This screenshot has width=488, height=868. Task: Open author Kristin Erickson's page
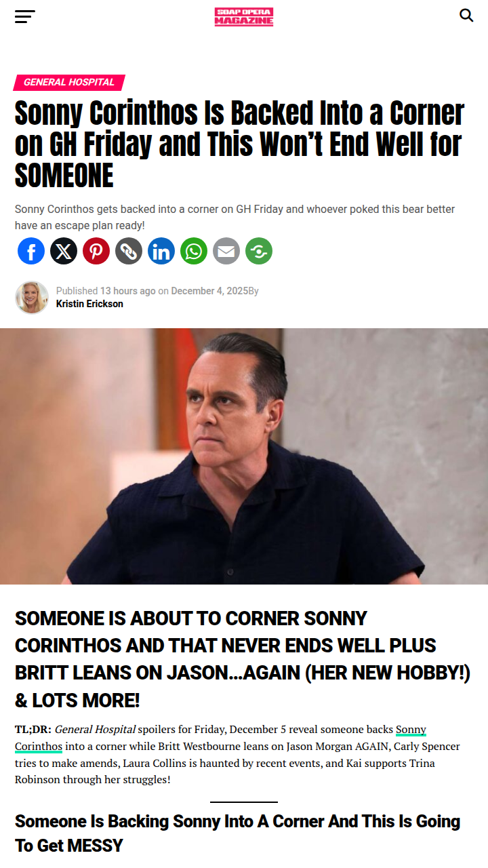pyautogui.click(x=89, y=304)
